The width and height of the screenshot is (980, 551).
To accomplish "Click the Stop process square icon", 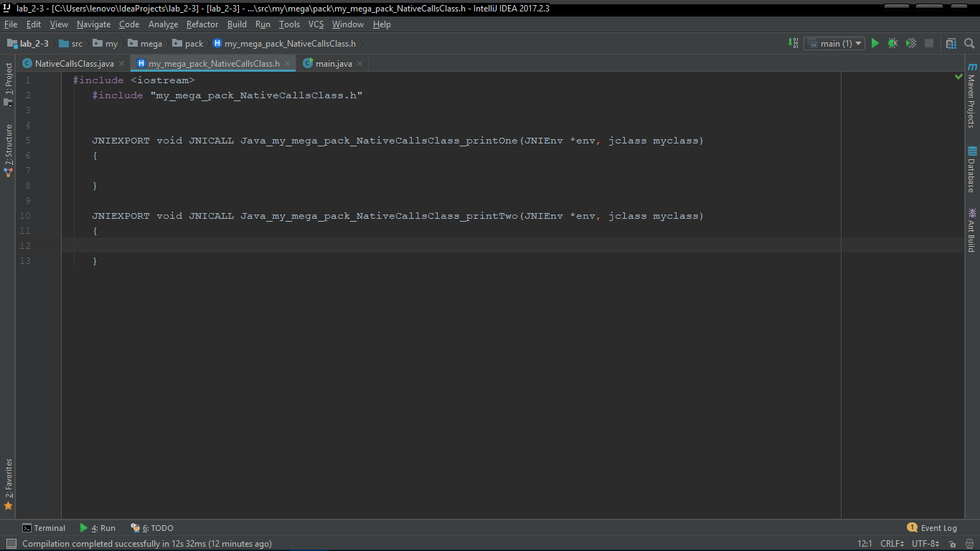I will [929, 43].
